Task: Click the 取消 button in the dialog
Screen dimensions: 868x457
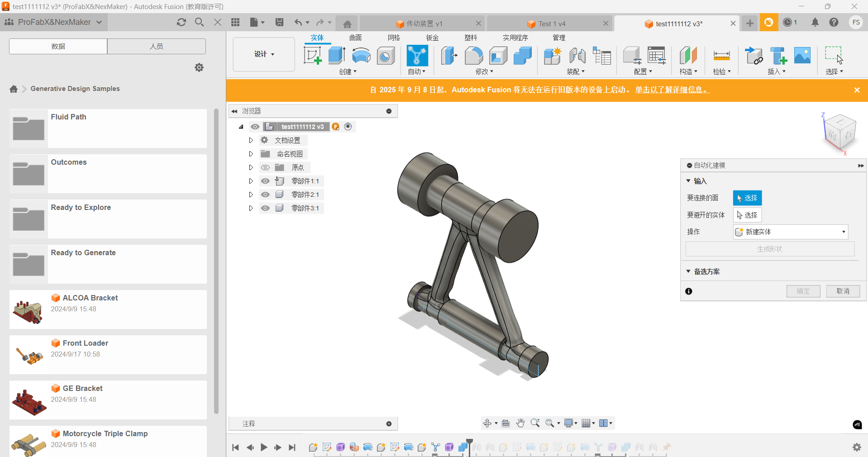Action: [843, 291]
